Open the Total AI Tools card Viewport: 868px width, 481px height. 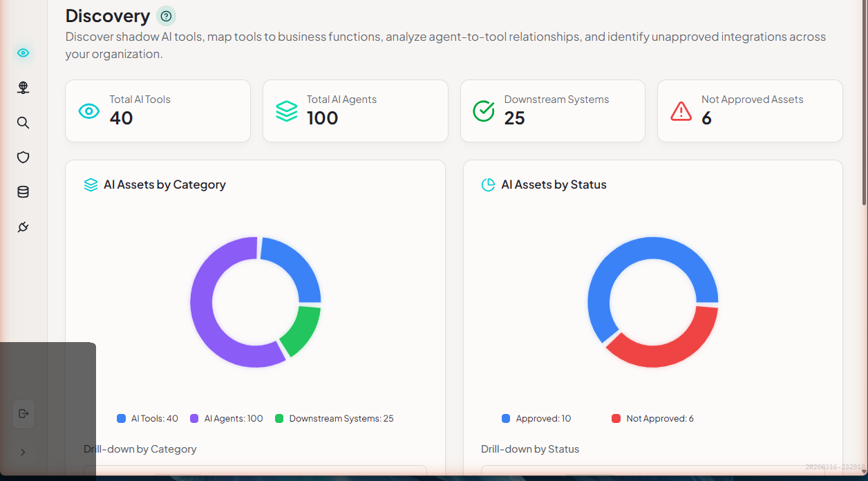tap(158, 111)
